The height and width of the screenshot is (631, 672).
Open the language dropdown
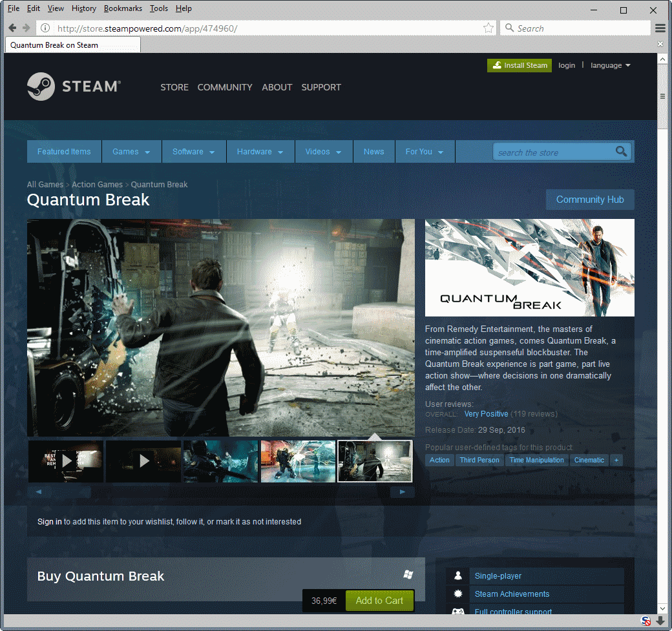[x=610, y=65]
